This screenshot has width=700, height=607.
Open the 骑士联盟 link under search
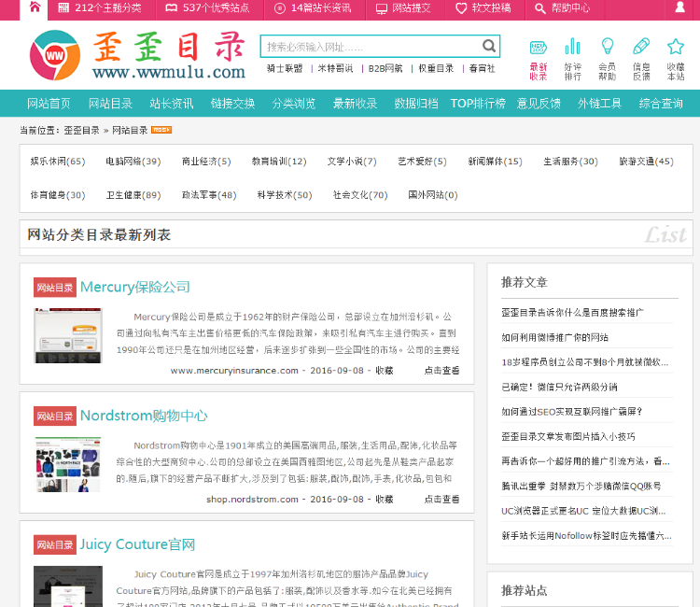point(285,68)
